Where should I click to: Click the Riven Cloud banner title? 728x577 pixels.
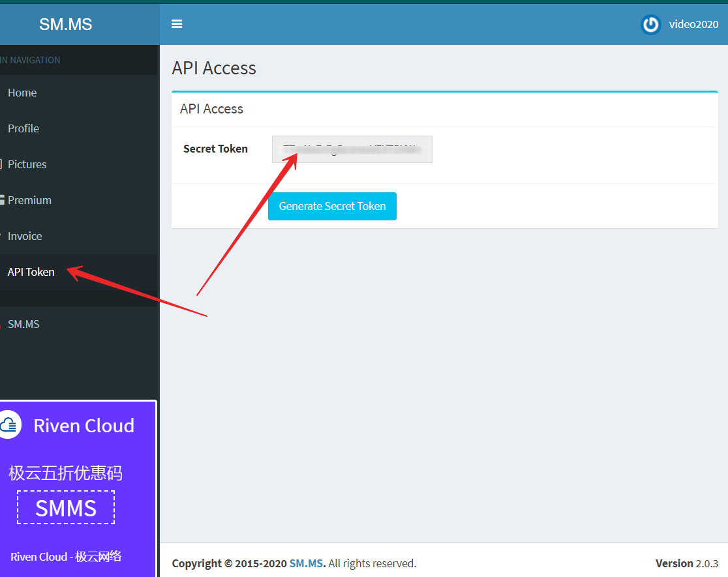tap(84, 426)
